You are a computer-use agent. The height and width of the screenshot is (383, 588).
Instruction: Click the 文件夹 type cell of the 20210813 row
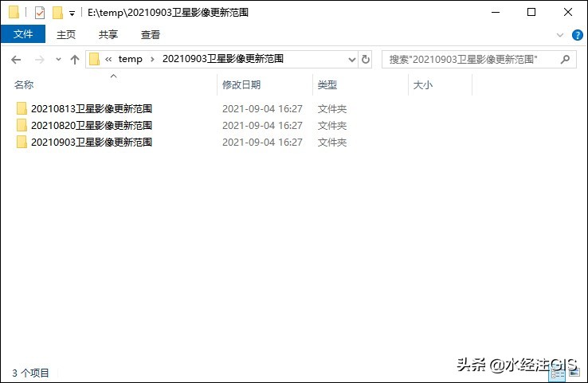click(x=332, y=109)
